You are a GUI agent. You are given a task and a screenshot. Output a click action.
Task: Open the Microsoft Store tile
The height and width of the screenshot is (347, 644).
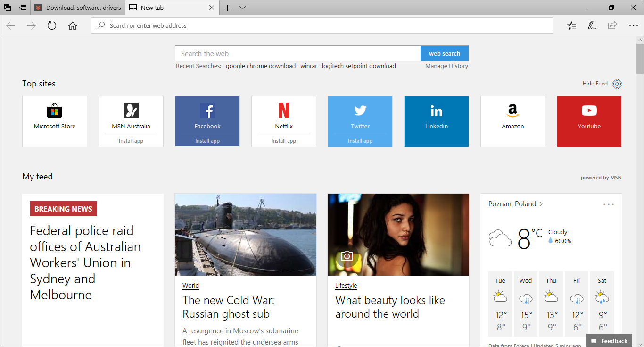[x=55, y=121]
